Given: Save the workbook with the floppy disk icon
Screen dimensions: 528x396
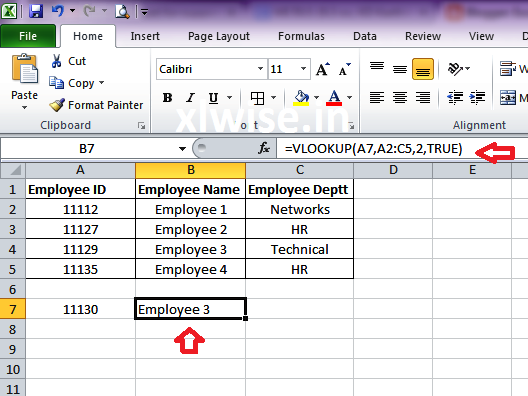Looking at the screenshot, I should point(36,11).
